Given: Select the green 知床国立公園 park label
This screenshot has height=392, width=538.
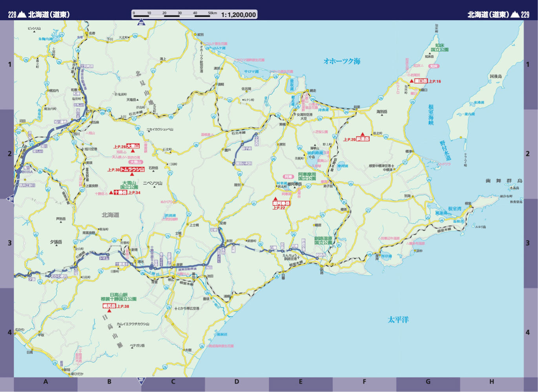Looking at the screenshot, I should [440, 47].
